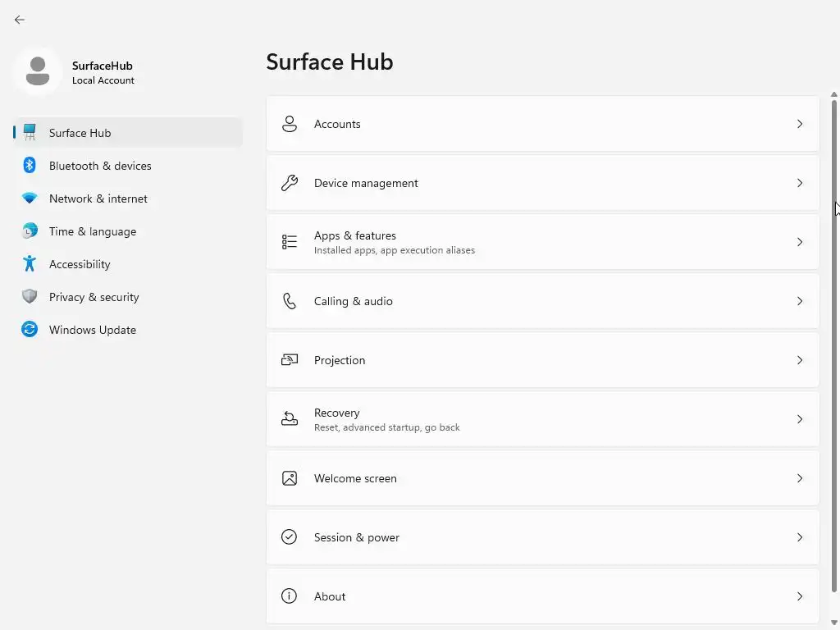Viewport: 840px width, 630px height.
Task: Click the Device management wrench icon
Action: tap(290, 183)
